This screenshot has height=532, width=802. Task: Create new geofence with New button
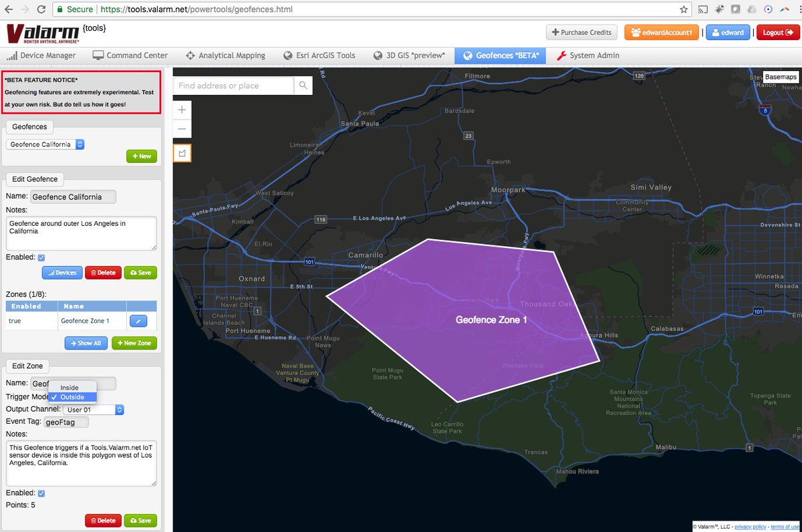tap(142, 156)
